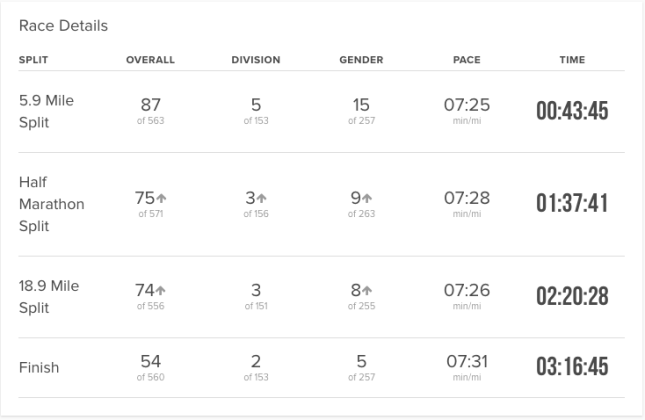Click the up arrow beside overall rank 75
The height and width of the screenshot is (420, 645).
pos(161,199)
